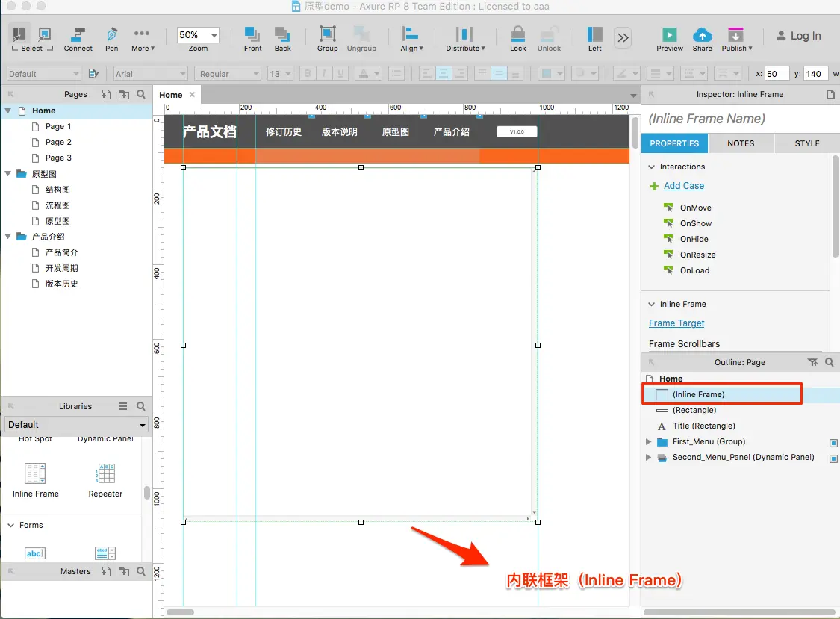Open the font color picker
840x619 pixels.
pos(369,73)
